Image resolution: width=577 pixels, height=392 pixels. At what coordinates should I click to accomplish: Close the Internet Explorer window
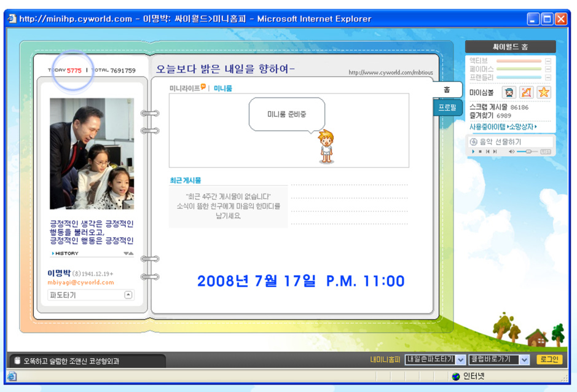(561, 19)
